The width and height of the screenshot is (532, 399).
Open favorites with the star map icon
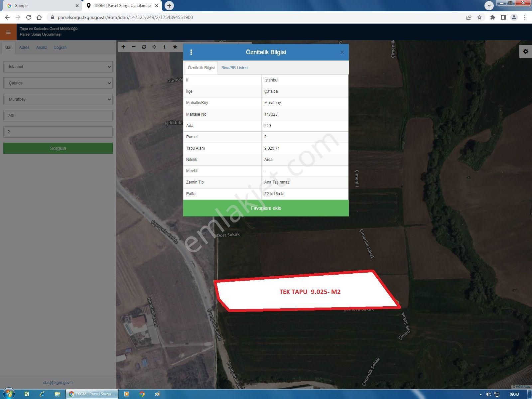175,47
